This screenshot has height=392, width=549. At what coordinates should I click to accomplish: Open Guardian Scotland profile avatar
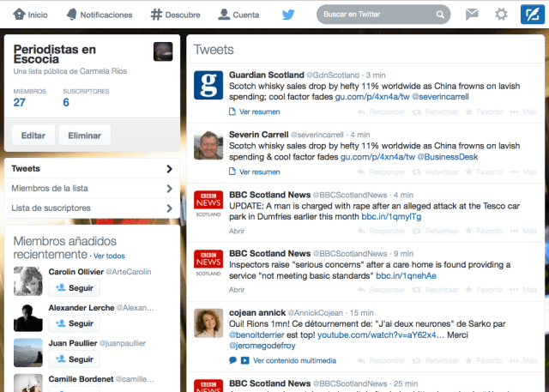(208, 86)
